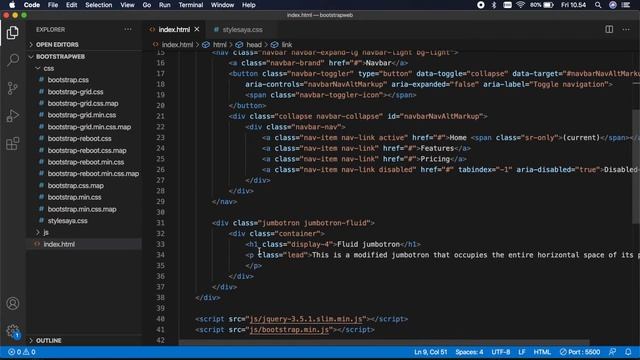Click the feedback icon in status bar
This screenshot has height=360, width=640.
tap(612, 352)
